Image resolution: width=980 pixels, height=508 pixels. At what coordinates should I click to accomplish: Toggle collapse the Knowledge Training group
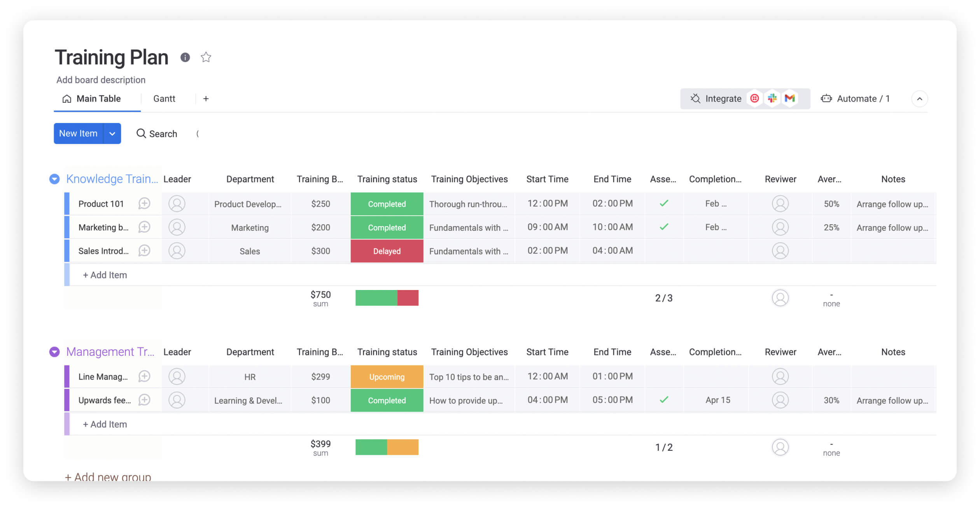click(x=56, y=179)
